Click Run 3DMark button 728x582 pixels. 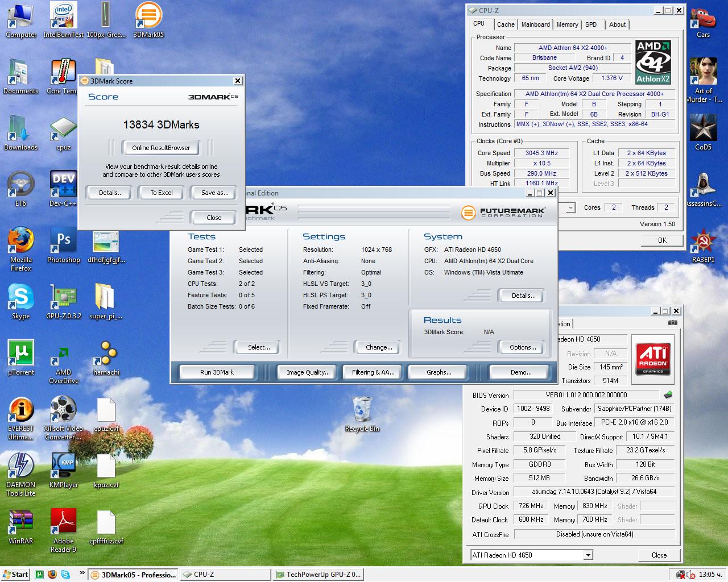(217, 372)
